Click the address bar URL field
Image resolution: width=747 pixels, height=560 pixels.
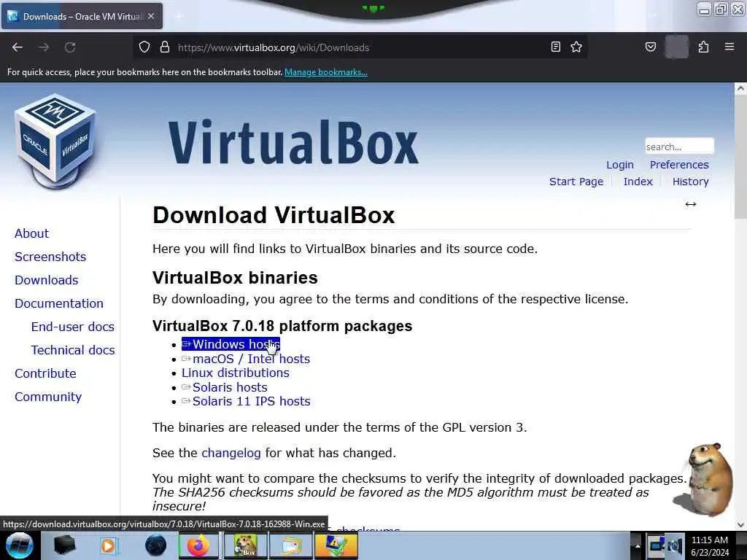coord(362,47)
